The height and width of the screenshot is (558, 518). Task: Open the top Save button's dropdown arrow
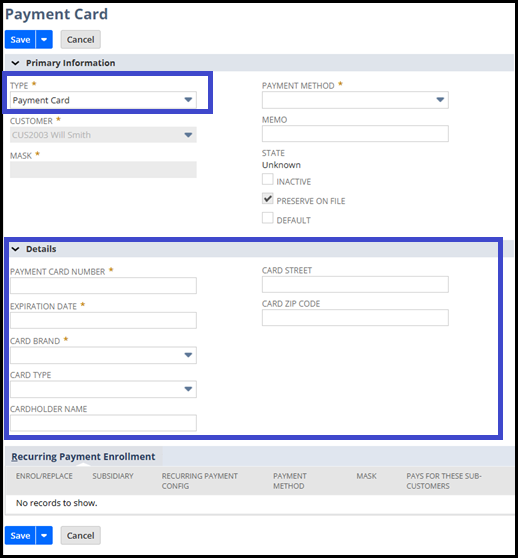[x=44, y=40]
